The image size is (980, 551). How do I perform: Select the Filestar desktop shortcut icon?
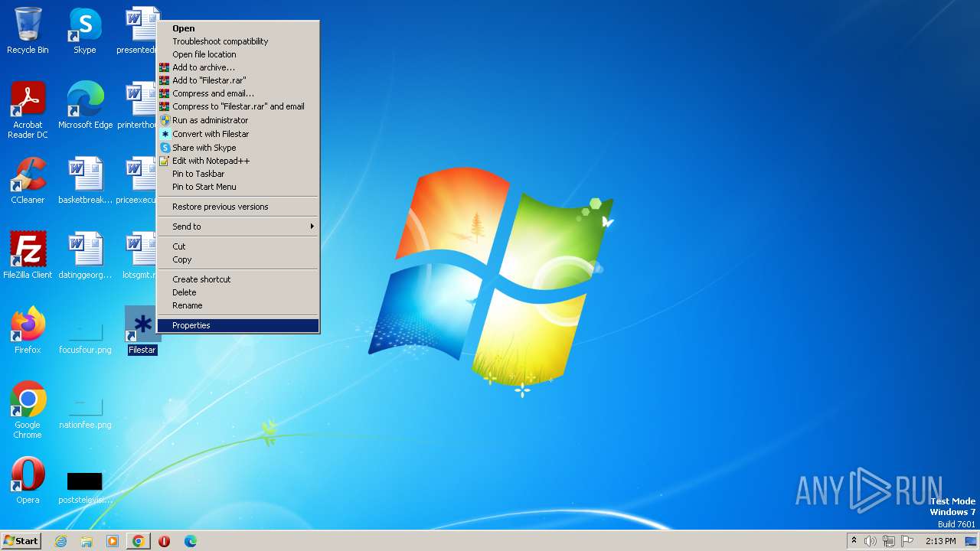(142, 331)
